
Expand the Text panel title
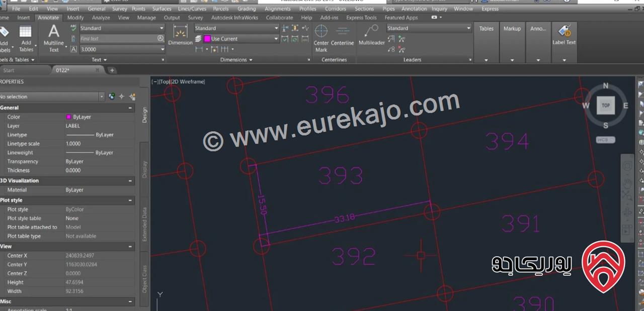click(x=99, y=60)
